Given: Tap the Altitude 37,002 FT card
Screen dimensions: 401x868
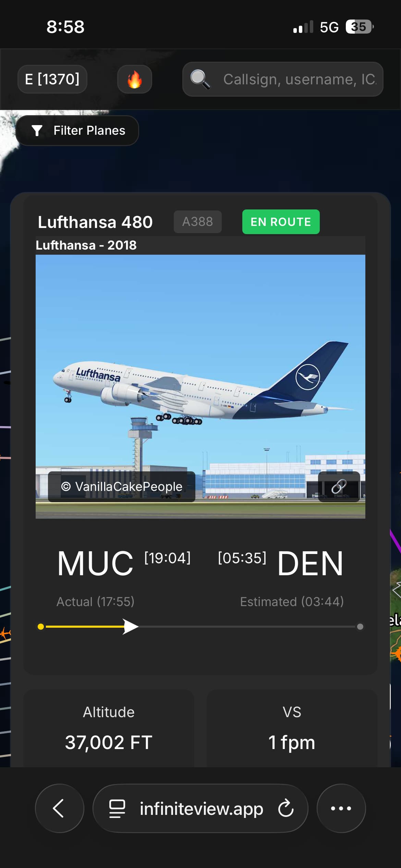Looking at the screenshot, I should [109, 728].
